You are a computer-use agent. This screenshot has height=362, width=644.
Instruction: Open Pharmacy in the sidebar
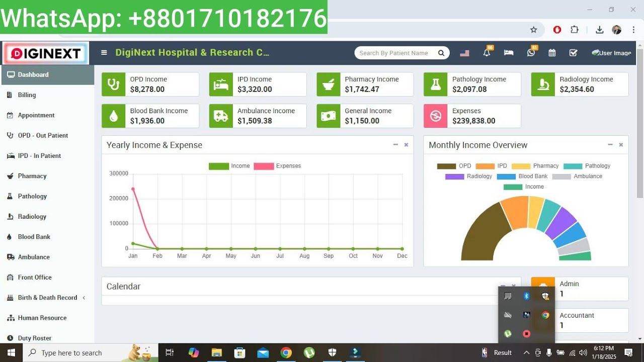click(47, 176)
